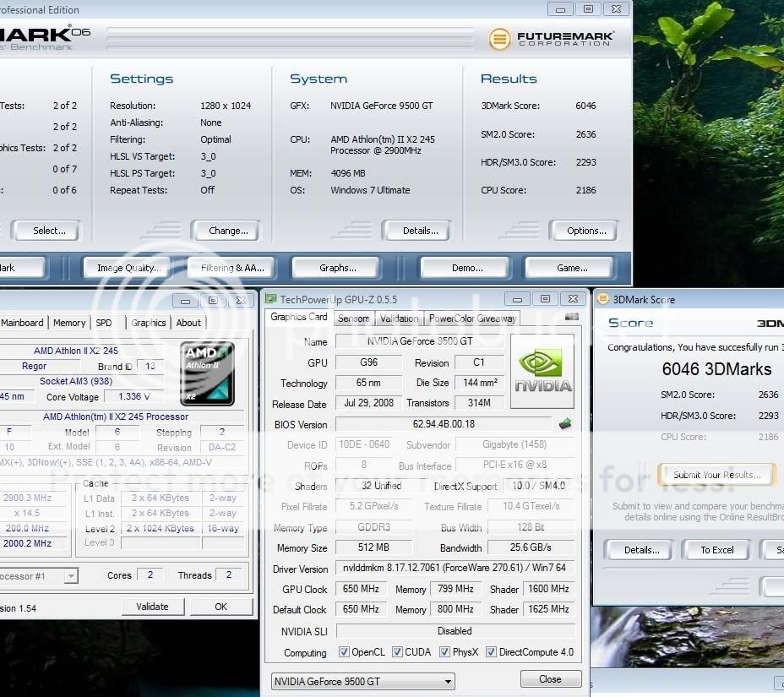Switch to the Memory tab in CPU-Z

tap(69, 323)
